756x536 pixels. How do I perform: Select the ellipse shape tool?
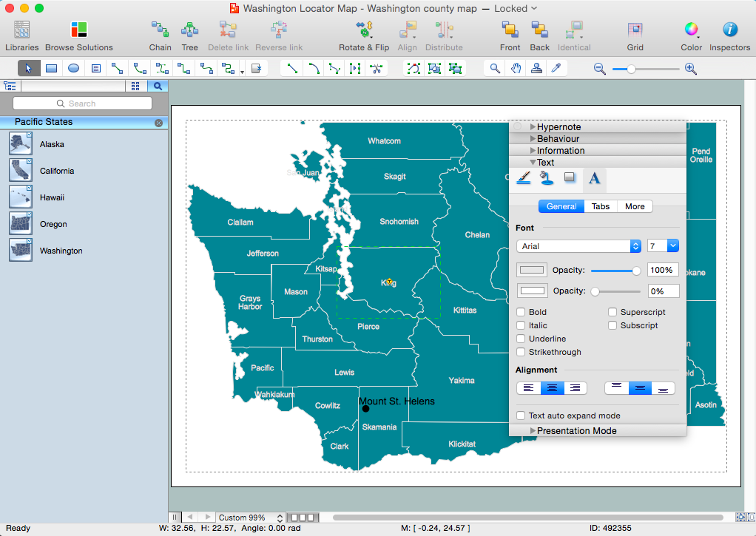click(73, 68)
